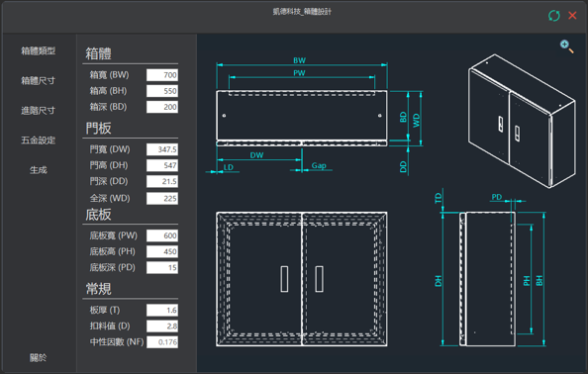The height and width of the screenshot is (374, 588).
Task: Click the 門板 section heading
Action: (98, 129)
